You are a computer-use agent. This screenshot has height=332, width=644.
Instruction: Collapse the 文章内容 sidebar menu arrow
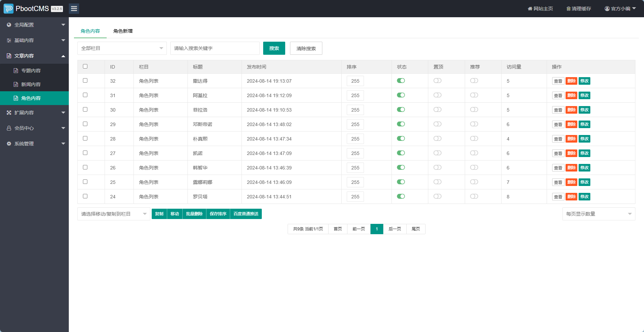[63, 56]
